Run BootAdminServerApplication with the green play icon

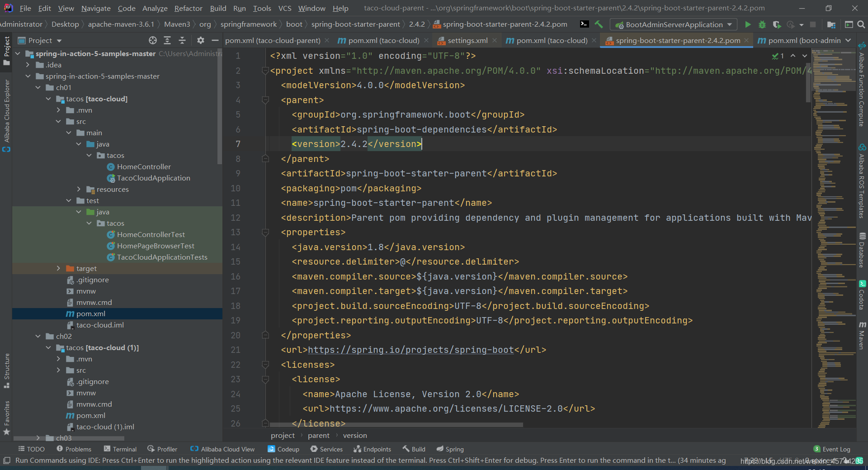point(748,24)
